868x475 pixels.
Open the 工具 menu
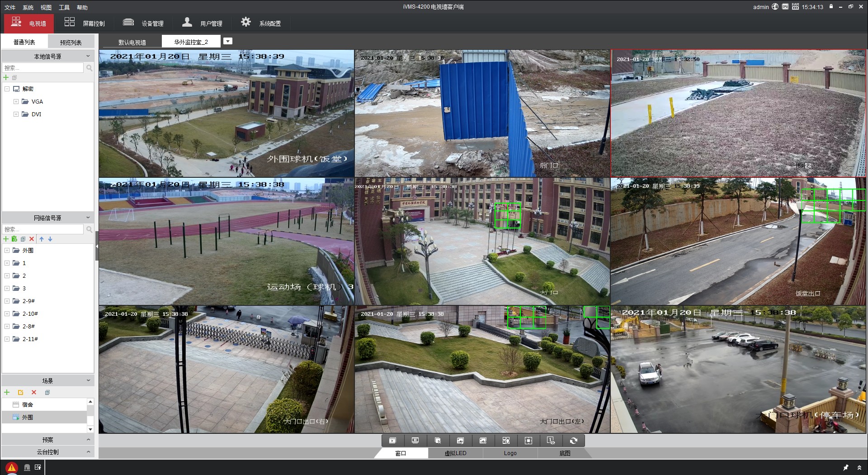tap(64, 7)
